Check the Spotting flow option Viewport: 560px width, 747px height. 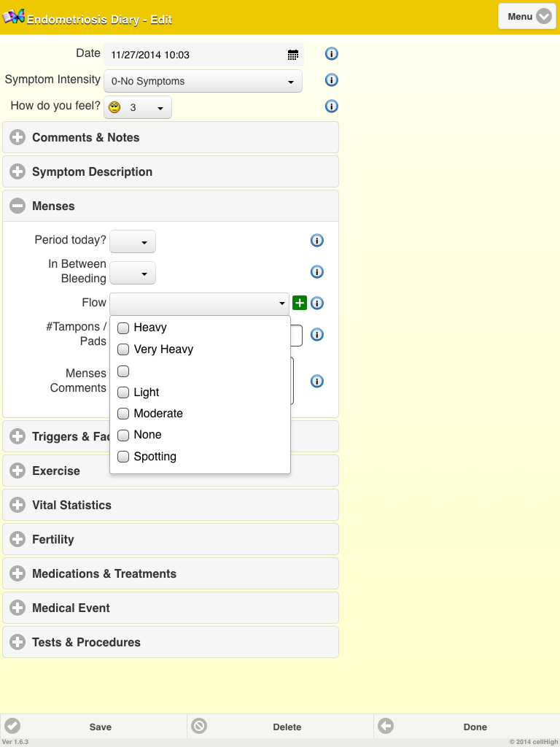[123, 457]
